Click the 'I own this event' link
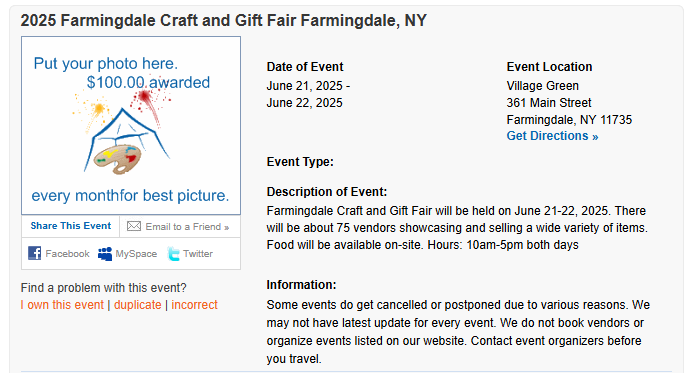 point(62,305)
